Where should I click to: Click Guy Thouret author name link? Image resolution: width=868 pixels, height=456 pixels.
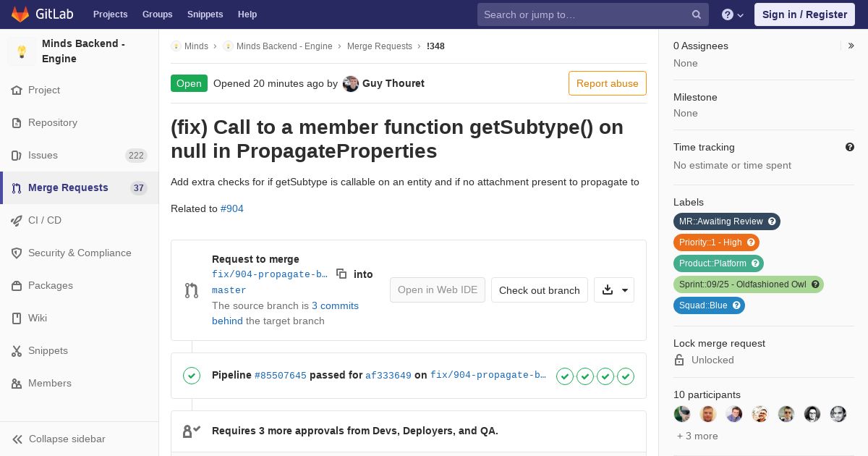point(393,83)
